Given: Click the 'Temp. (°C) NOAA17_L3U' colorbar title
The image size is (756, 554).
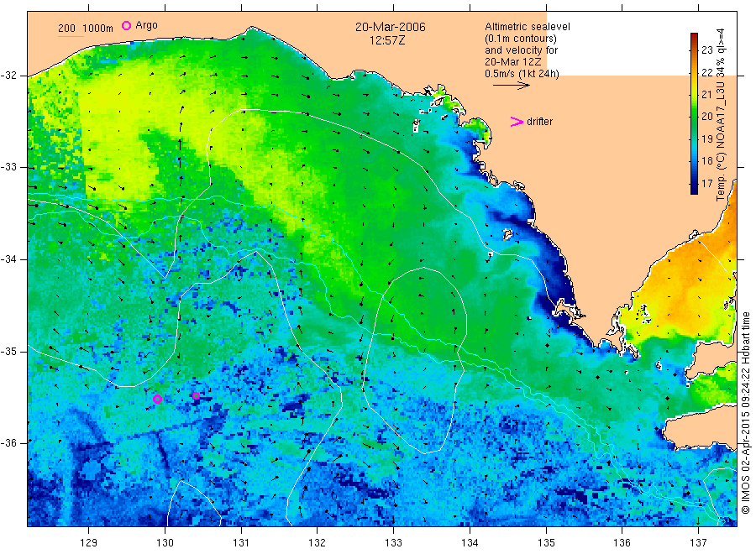Looking at the screenshot, I should coord(721,142).
